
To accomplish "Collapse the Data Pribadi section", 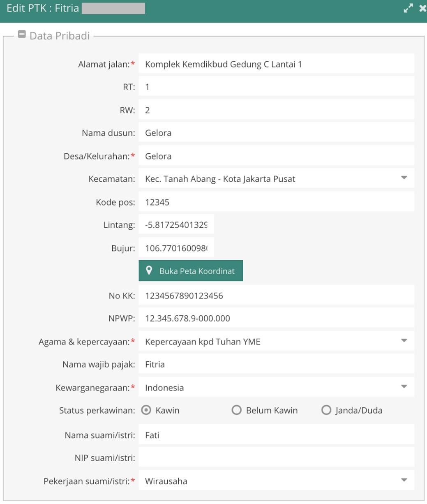I will coord(22,35).
